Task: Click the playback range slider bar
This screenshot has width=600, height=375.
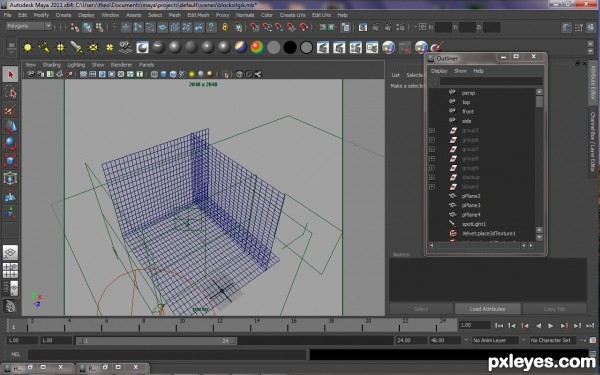Action: point(156,341)
